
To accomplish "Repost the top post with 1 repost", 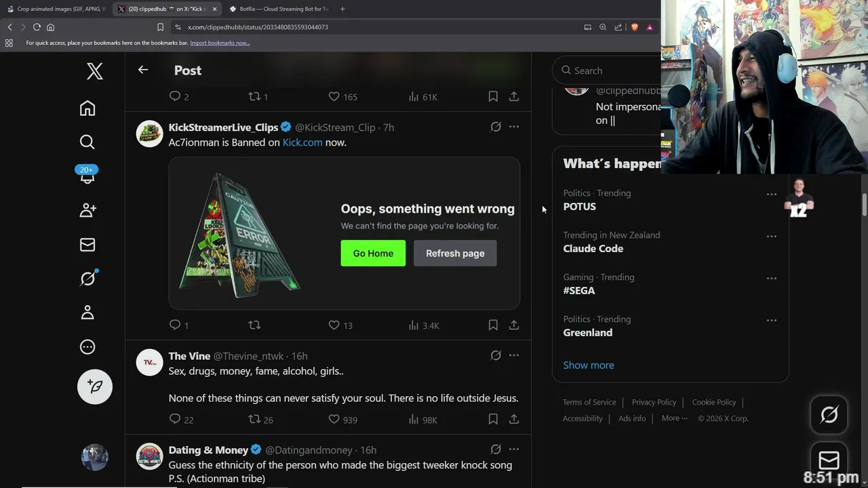I will click(258, 97).
